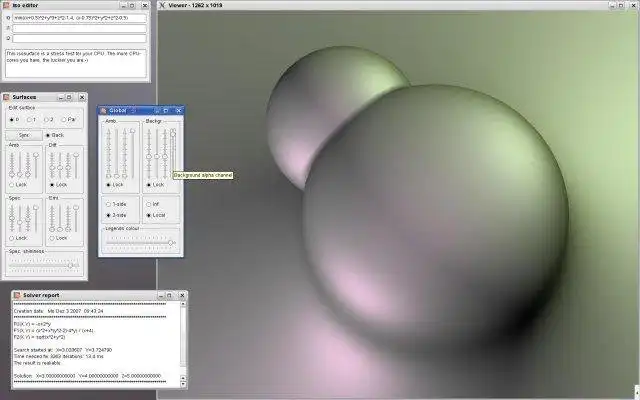Toggle the Back radio in Surfaces
This screenshot has width=640, height=400.
click(48, 135)
